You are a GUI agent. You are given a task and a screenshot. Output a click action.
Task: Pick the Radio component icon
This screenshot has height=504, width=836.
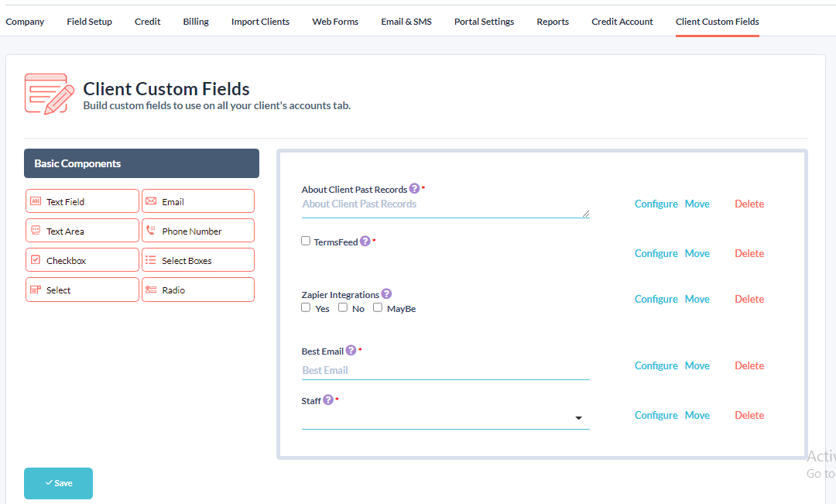point(151,290)
